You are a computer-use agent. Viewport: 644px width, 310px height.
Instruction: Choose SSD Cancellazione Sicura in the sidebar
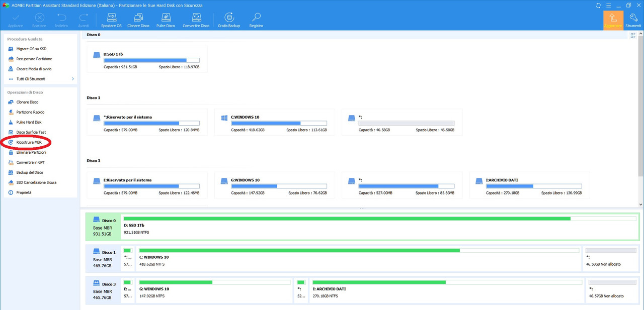36,182
